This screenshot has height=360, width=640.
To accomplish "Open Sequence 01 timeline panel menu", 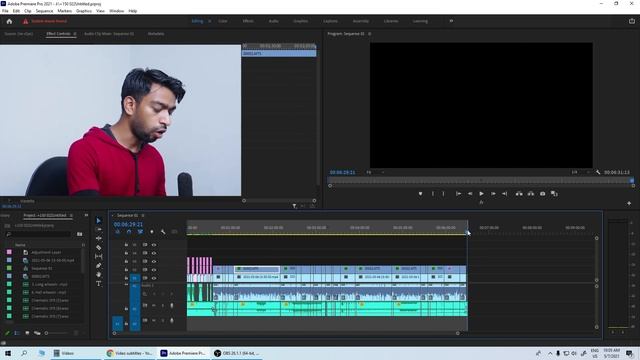I will point(143,216).
